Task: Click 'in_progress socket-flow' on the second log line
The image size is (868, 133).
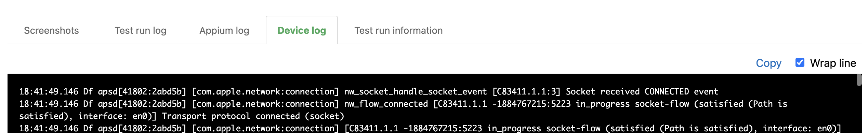Action: (x=632, y=104)
